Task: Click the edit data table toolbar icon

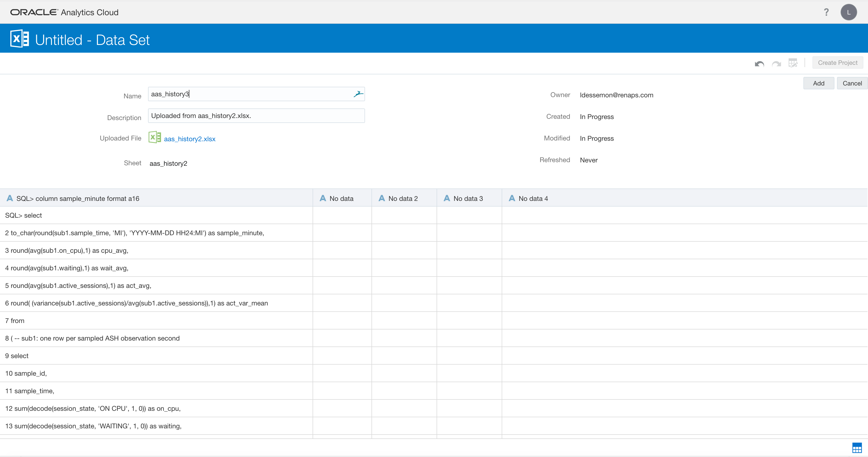Action: pyautogui.click(x=793, y=63)
